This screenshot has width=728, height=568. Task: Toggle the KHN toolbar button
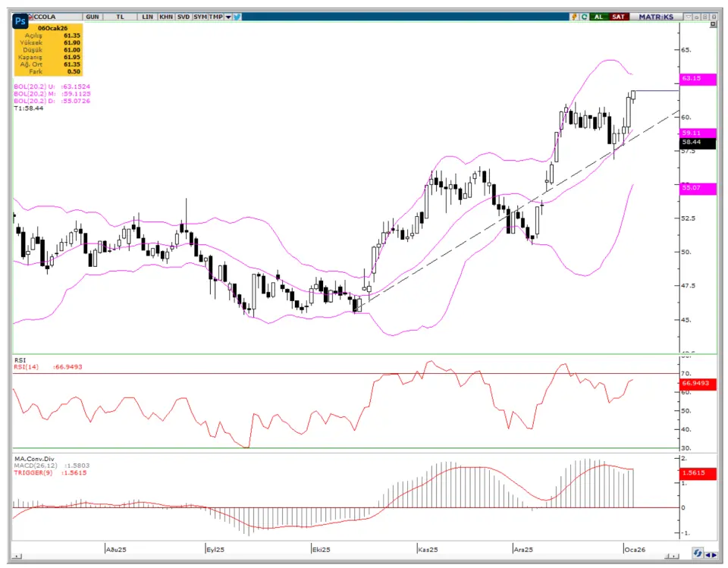(165, 16)
